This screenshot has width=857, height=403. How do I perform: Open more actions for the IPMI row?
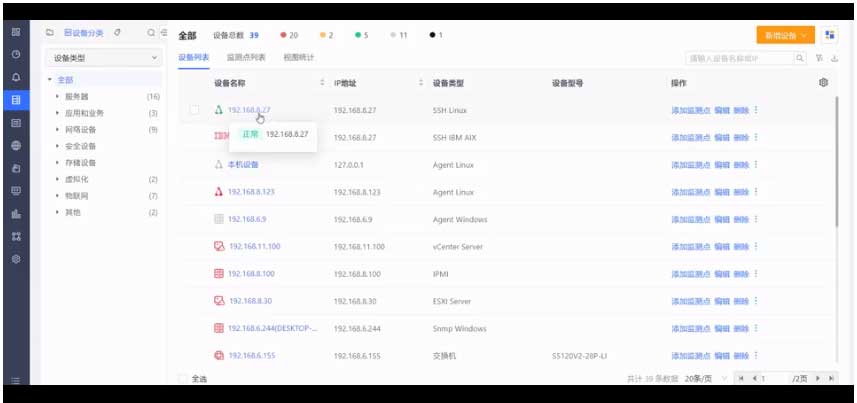(x=756, y=274)
